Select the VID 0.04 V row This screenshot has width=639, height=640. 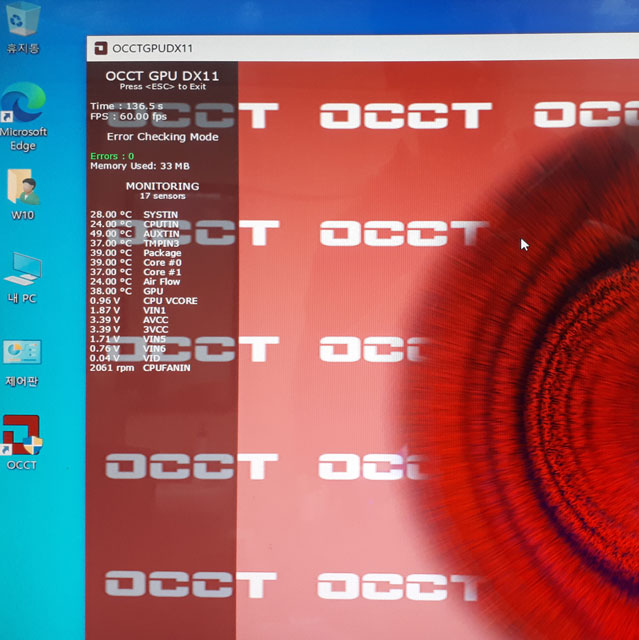pos(126,358)
